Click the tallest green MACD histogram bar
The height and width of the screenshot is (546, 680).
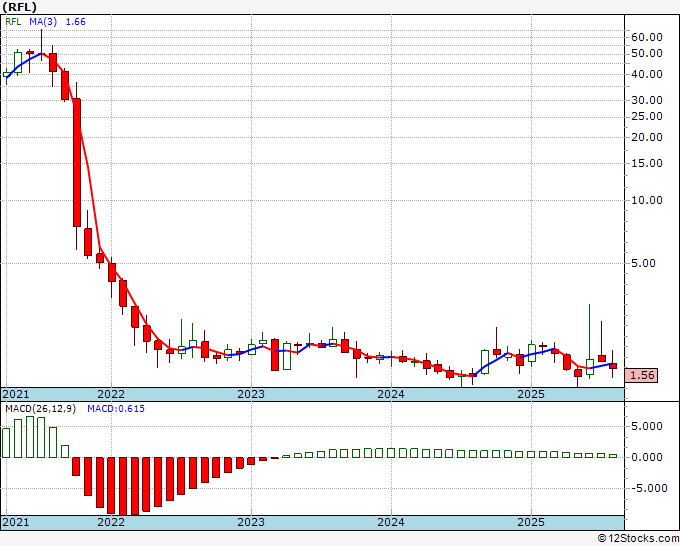click(x=30, y=437)
